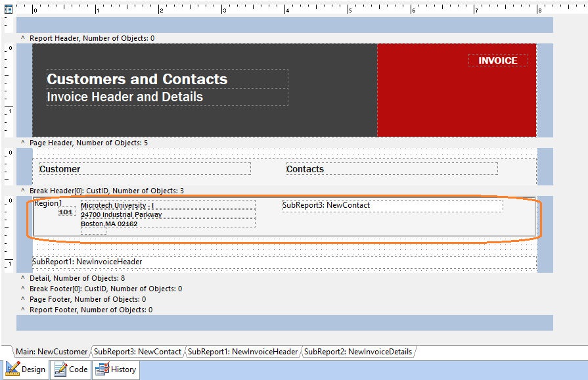Switch to Design view
Viewport: 588px width, 380px height.
click(x=26, y=369)
